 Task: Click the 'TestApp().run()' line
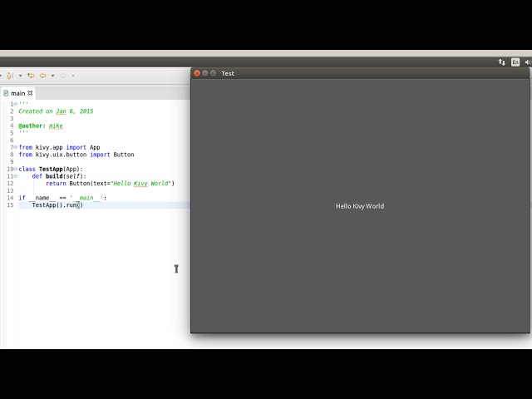point(57,205)
